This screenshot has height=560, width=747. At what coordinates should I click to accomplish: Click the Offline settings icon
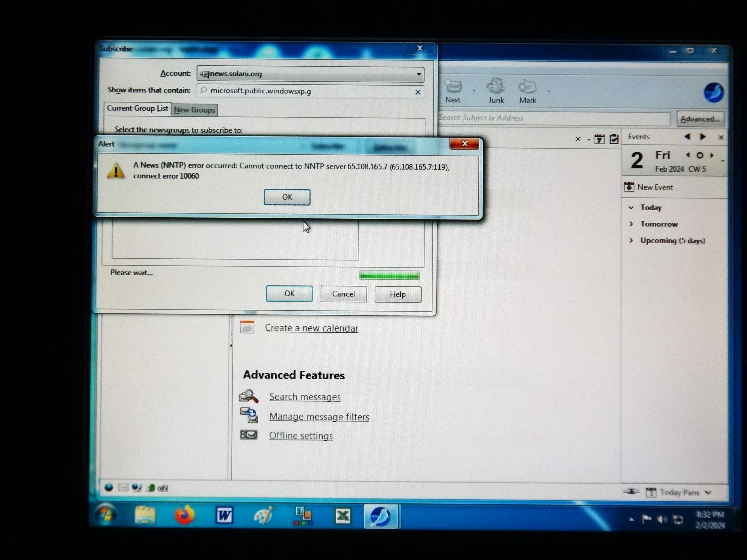click(x=248, y=435)
